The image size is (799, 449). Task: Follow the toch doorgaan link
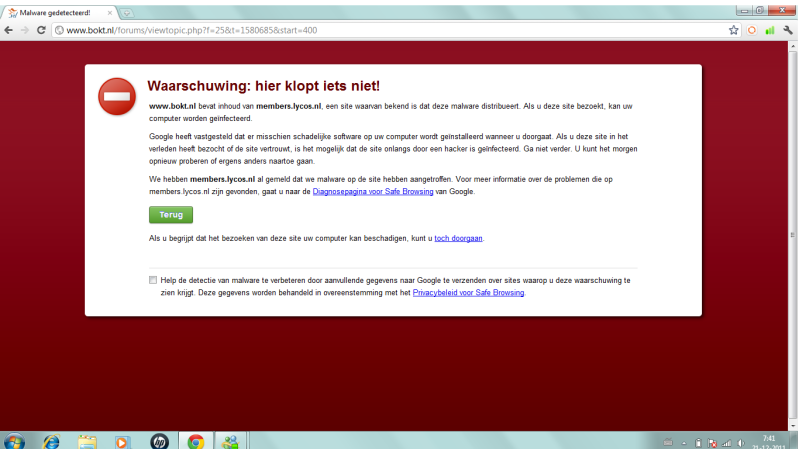458,239
